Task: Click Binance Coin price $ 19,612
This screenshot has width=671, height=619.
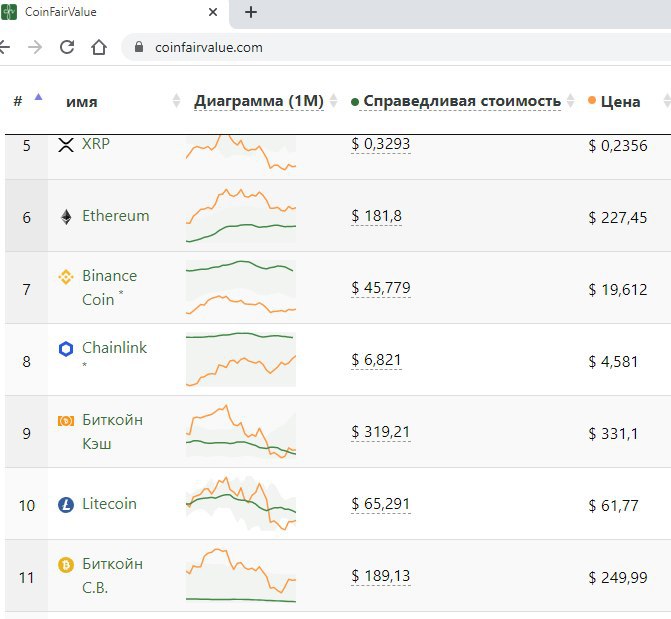Action: pyautogui.click(x=618, y=289)
